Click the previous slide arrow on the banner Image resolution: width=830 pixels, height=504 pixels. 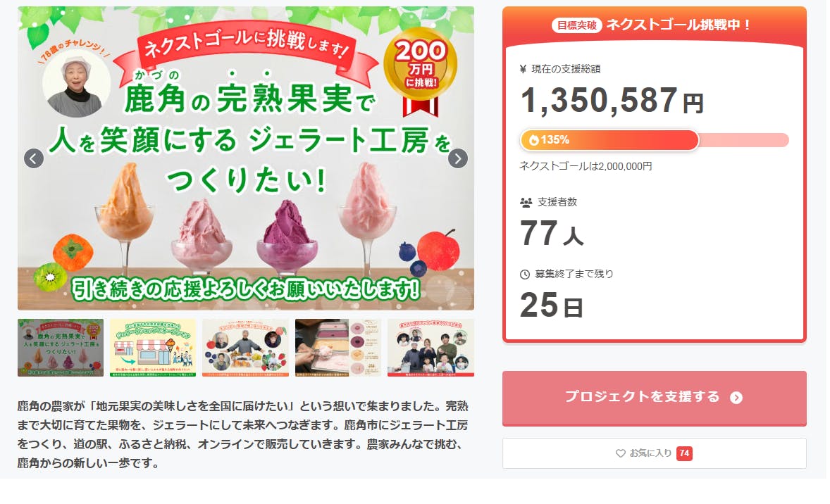34,158
